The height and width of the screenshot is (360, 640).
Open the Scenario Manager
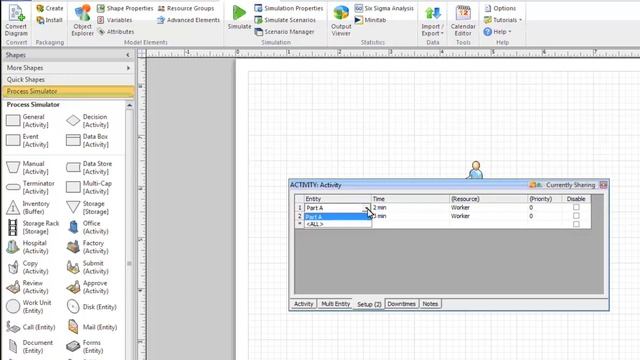(284, 31)
